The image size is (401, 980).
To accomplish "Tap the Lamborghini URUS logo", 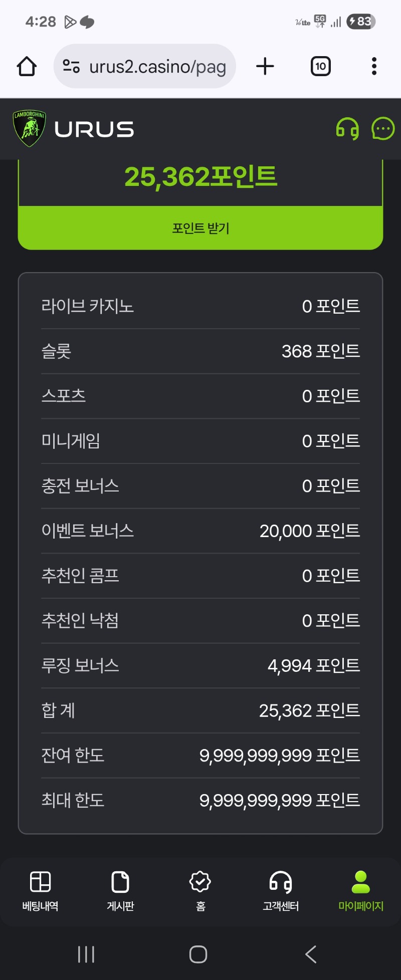I will point(74,129).
